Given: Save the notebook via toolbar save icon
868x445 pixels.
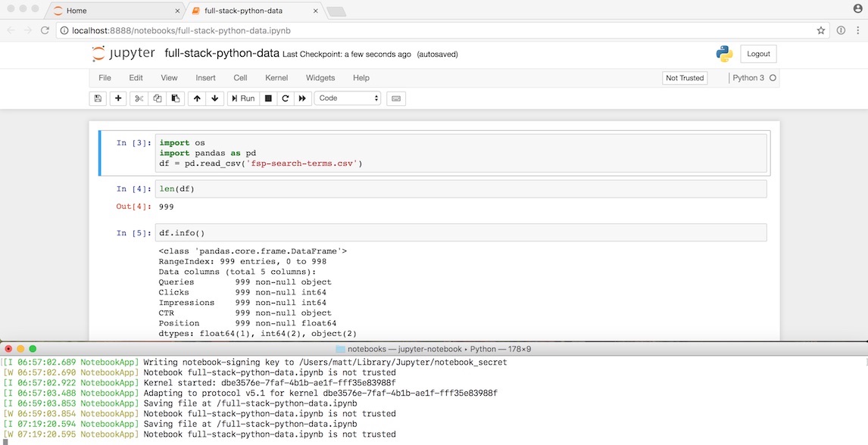Looking at the screenshot, I should point(97,98).
